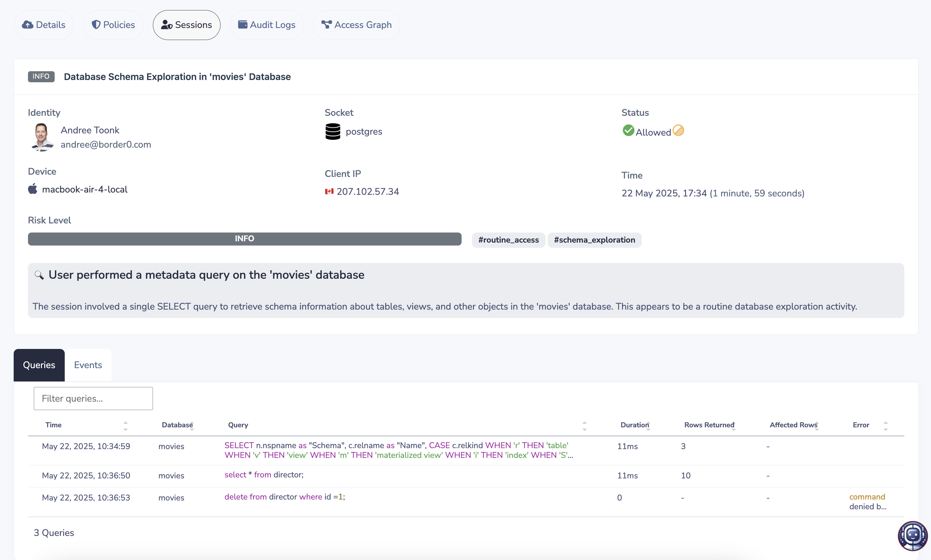
Task: Open the Access Graph tab
Action: pos(356,25)
